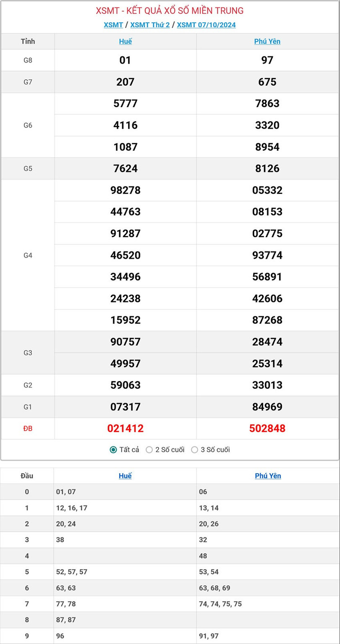The height and width of the screenshot is (644, 340).
Task: Select the Tất cả radio option
Action: (113, 450)
